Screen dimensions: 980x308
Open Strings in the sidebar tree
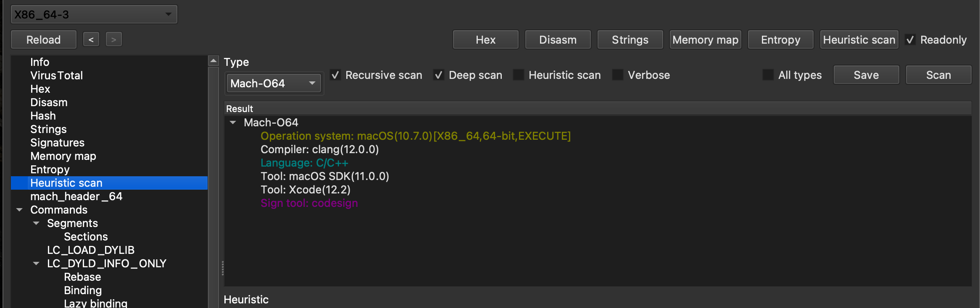click(x=48, y=129)
